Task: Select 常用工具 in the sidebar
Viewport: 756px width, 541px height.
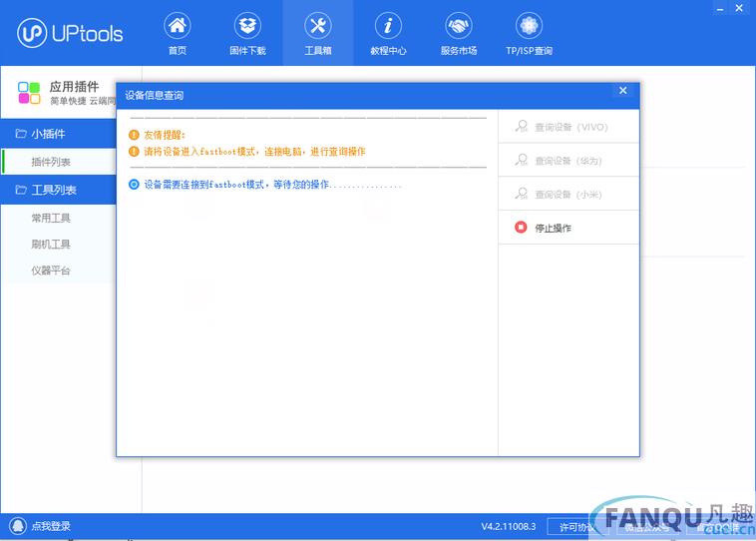Action: coord(51,218)
